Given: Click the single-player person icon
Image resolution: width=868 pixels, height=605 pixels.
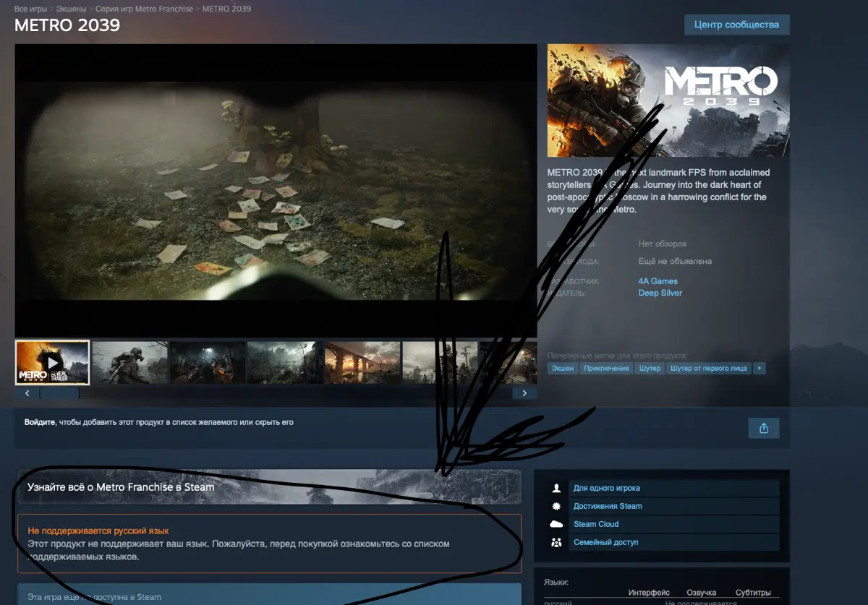Looking at the screenshot, I should coord(556,488).
